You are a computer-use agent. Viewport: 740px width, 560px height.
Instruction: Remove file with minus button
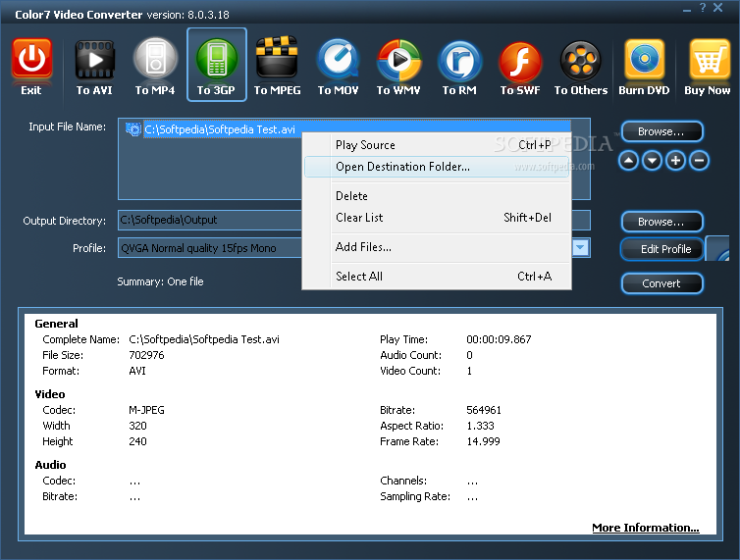pyautogui.click(x=699, y=161)
